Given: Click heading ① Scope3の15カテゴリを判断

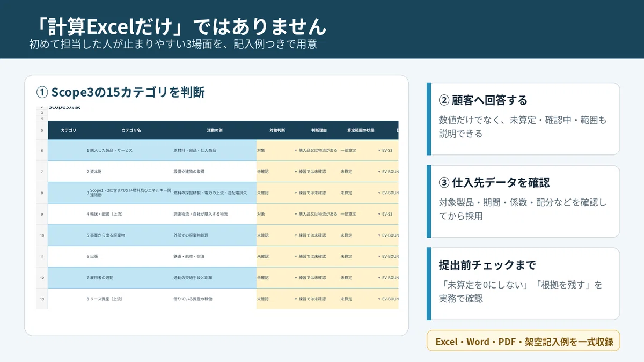Looking at the screenshot, I should coord(120,93).
